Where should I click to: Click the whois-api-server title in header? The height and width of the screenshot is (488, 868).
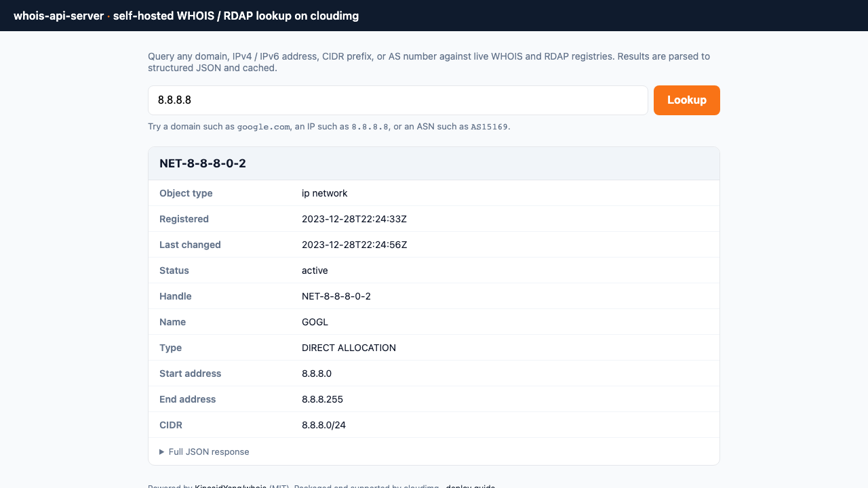tap(59, 16)
